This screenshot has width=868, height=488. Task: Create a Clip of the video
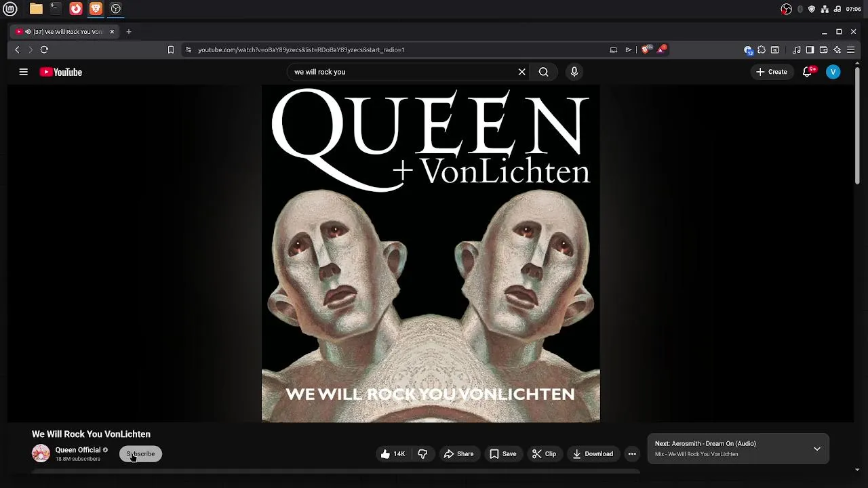[x=544, y=454]
